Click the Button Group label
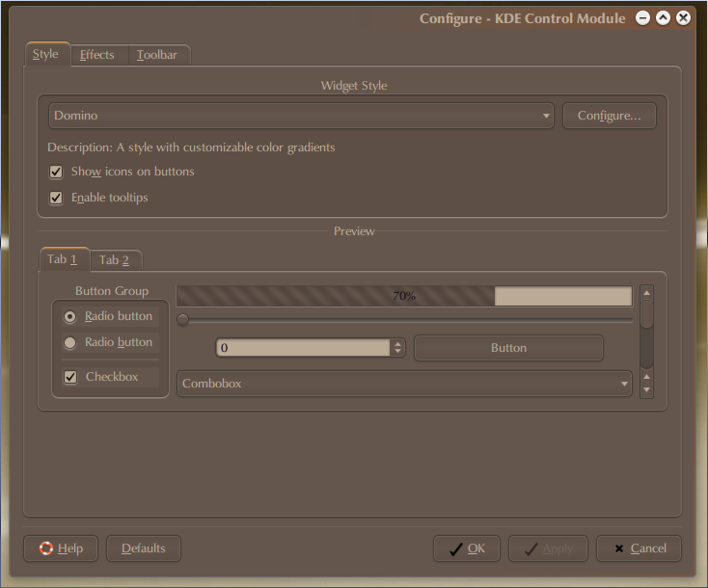This screenshot has width=708, height=588. pos(112,291)
